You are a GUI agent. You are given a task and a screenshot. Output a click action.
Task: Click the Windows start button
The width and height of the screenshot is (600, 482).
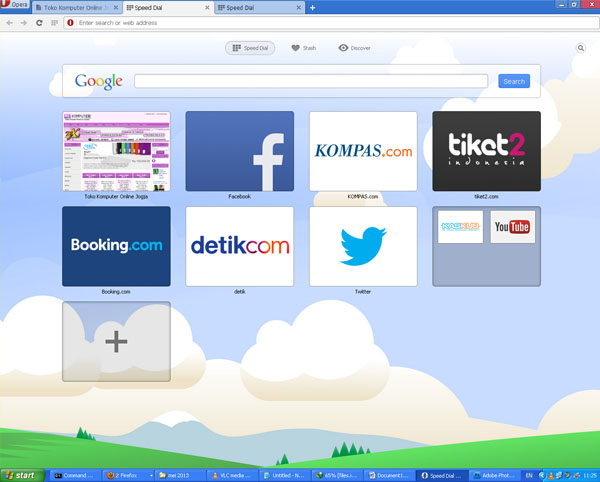(x=22, y=475)
